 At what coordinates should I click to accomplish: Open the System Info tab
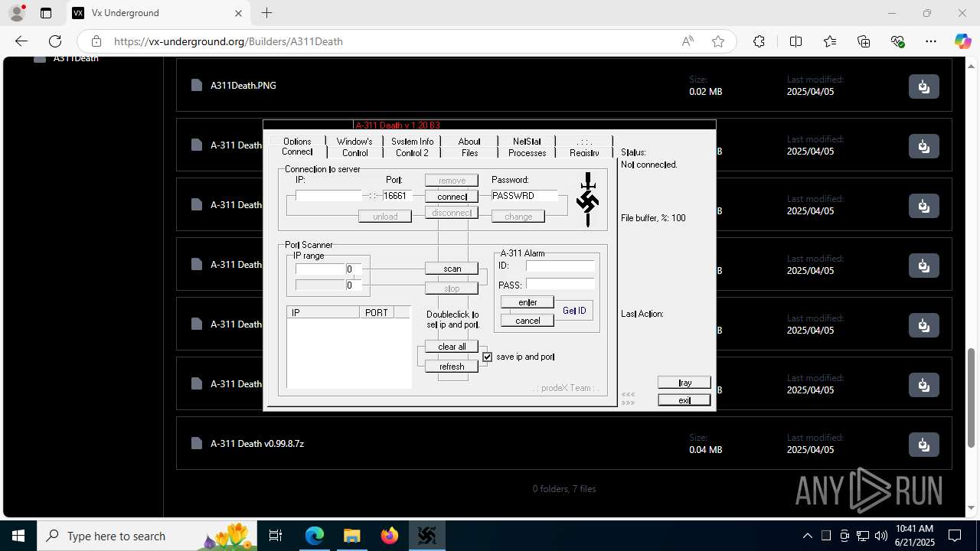412,141
